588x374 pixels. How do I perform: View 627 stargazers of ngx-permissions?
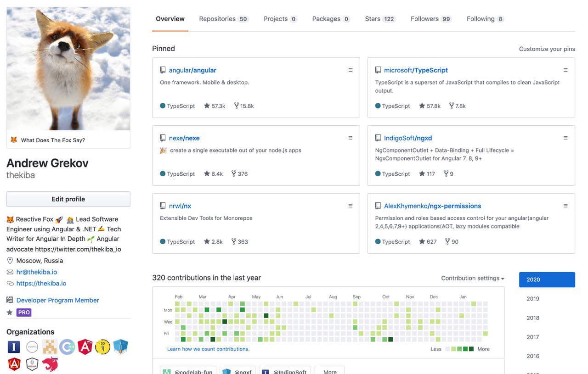tap(428, 242)
